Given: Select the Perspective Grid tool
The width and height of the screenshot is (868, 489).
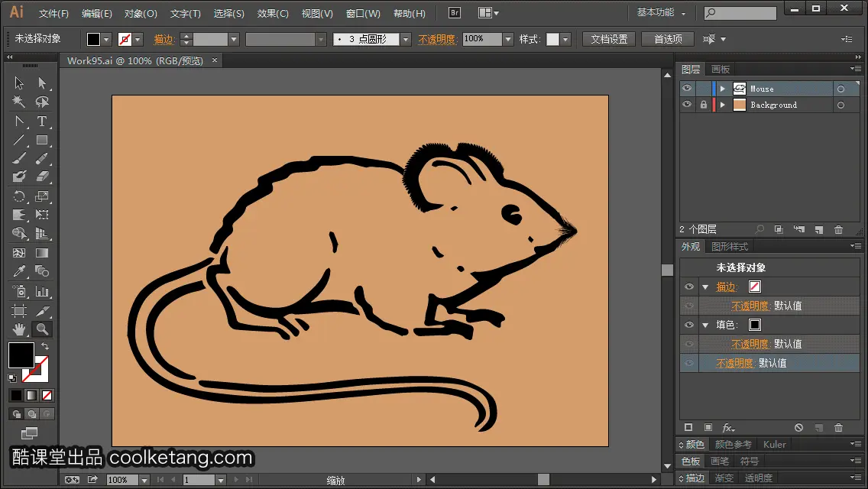Looking at the screenshot, I should point(42,234).
